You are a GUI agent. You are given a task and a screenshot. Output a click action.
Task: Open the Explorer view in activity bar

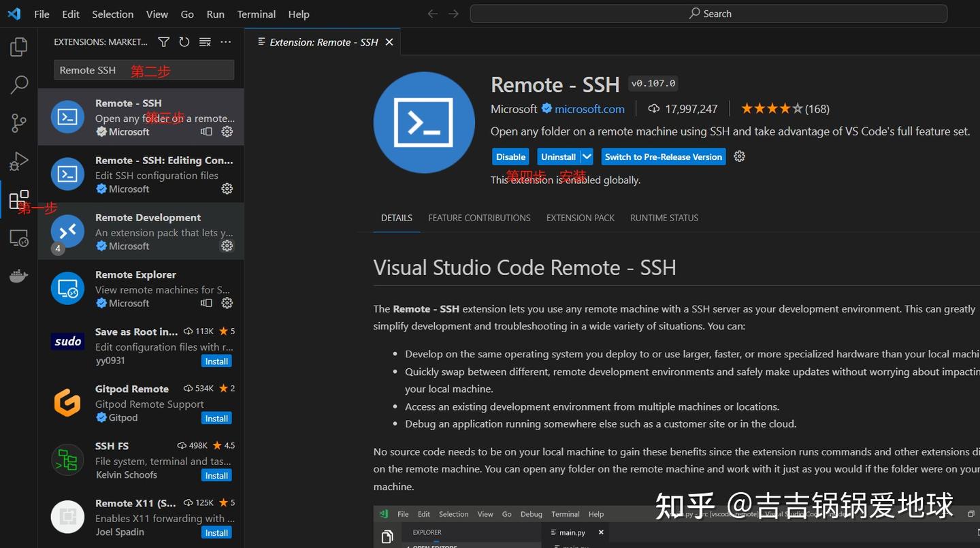tap(18, 46)
